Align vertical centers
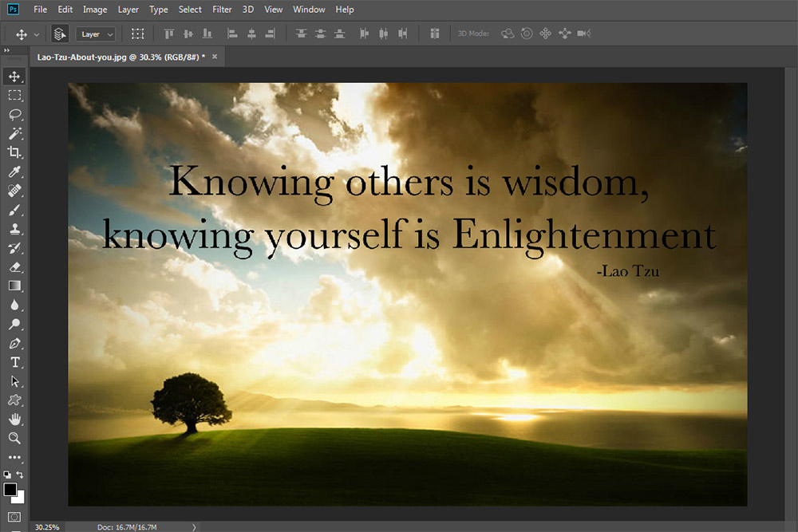798x532 pixels. coord(188,33)
